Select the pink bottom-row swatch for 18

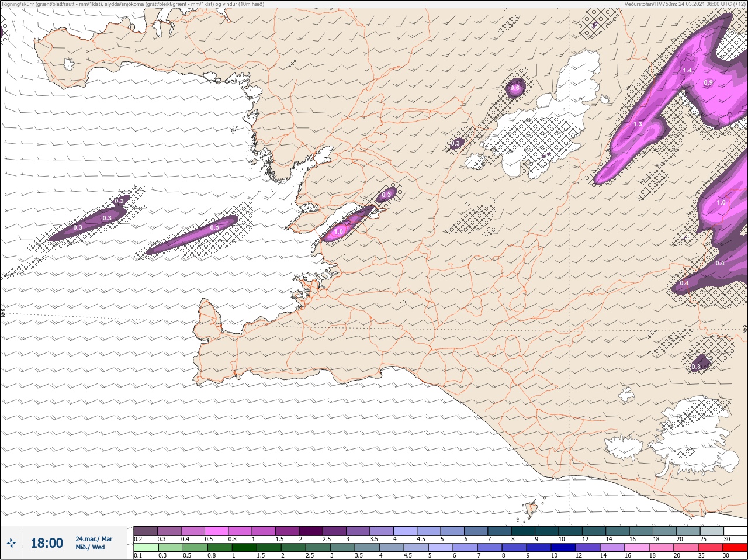click(661, 548)
